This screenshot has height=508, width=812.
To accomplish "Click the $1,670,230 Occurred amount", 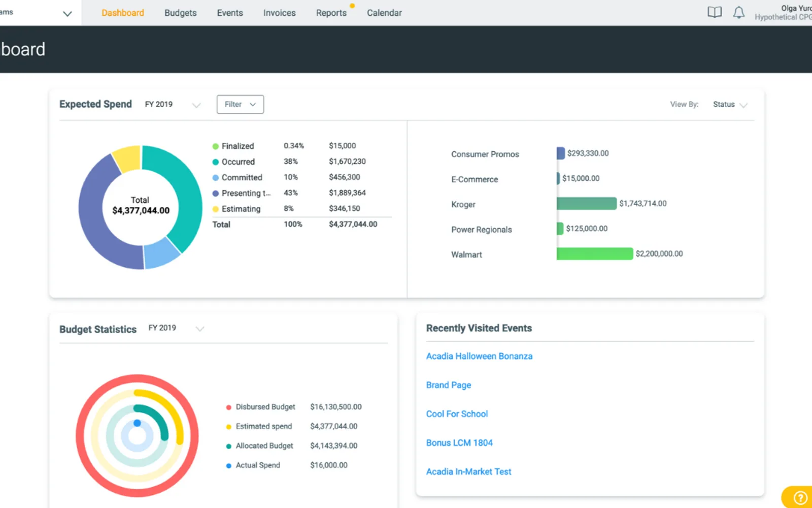I will pyautogui.click(x=347, y=162).
